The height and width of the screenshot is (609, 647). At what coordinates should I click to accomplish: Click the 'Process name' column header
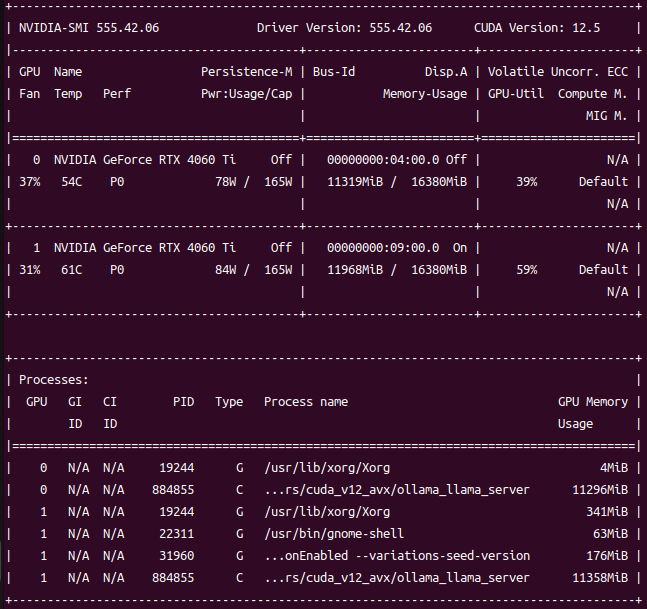tap(306, 402)
